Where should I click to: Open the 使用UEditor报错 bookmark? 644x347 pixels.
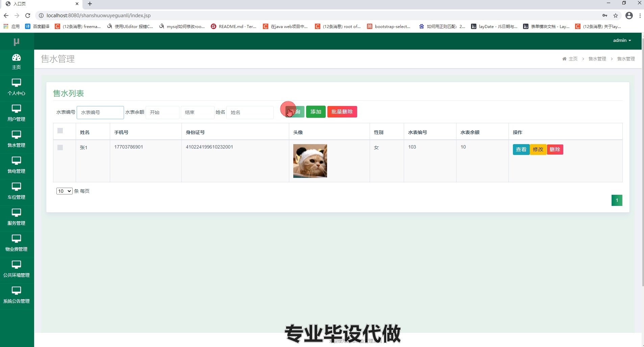(x=130, y=26)
